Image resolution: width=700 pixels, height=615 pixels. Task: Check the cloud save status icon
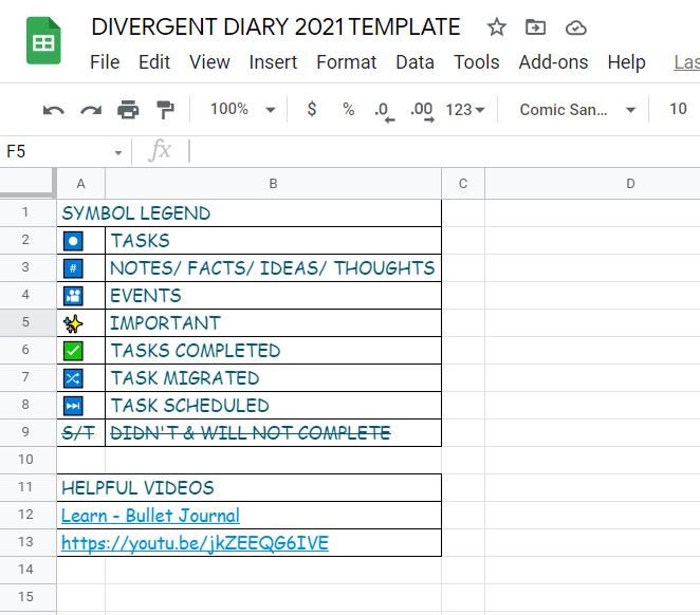[x=576, y=28]
